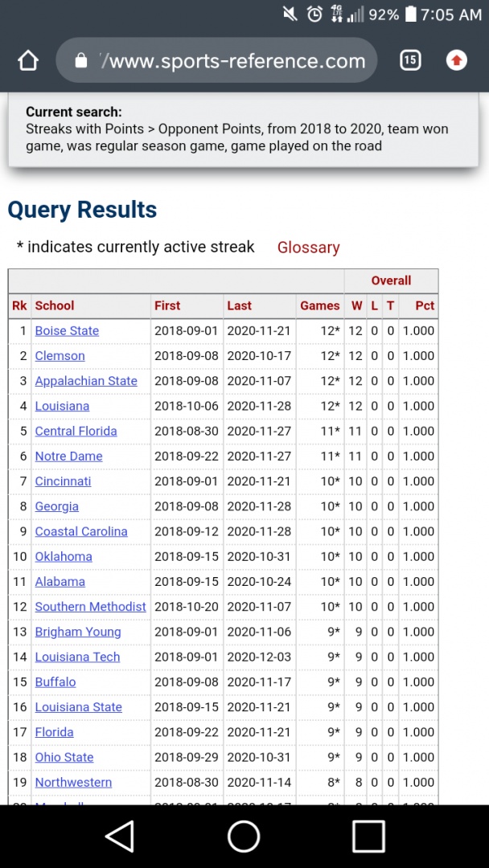The image size is (489, 868).
Task: Tap the browser home icon
Action: [x=28, y=60]
